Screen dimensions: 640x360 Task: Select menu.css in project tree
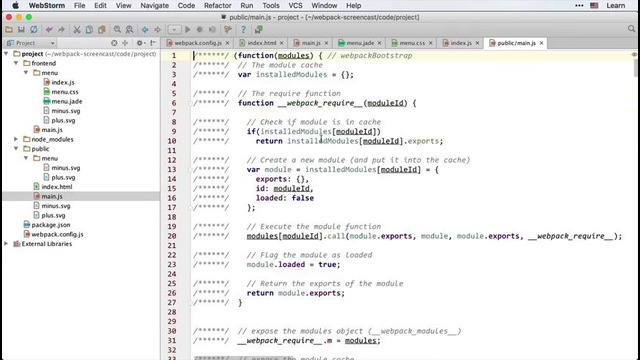64,92
